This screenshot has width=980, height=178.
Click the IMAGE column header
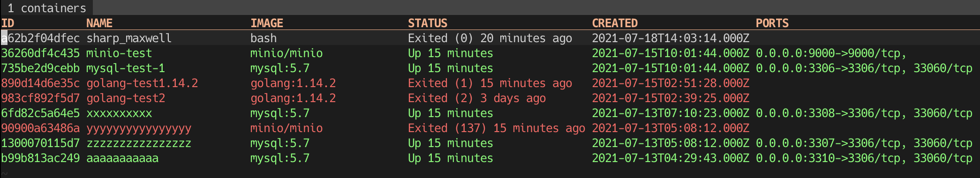267,23
